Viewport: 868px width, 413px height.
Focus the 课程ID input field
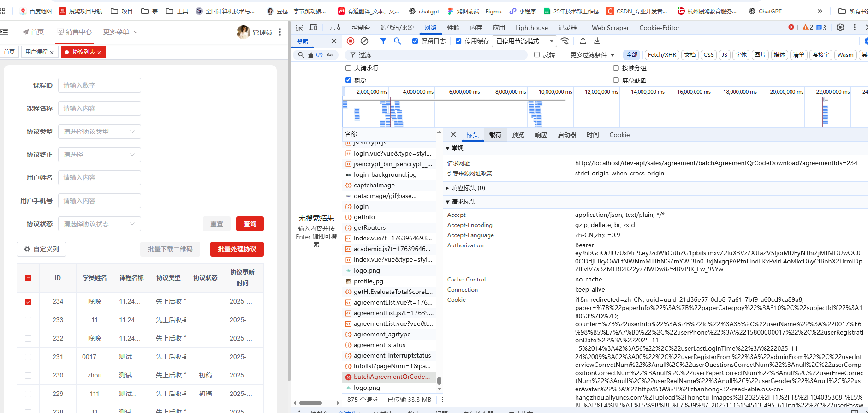point(100,85)
